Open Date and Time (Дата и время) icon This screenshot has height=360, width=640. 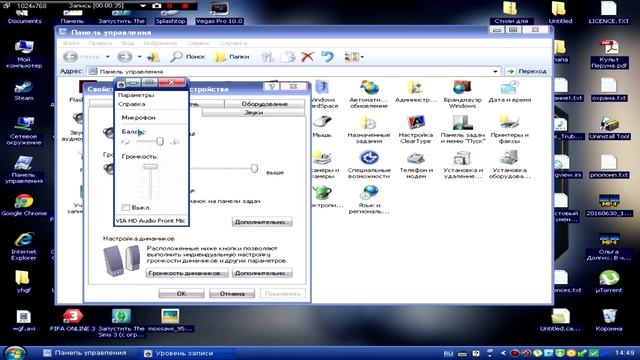point(509,91)
